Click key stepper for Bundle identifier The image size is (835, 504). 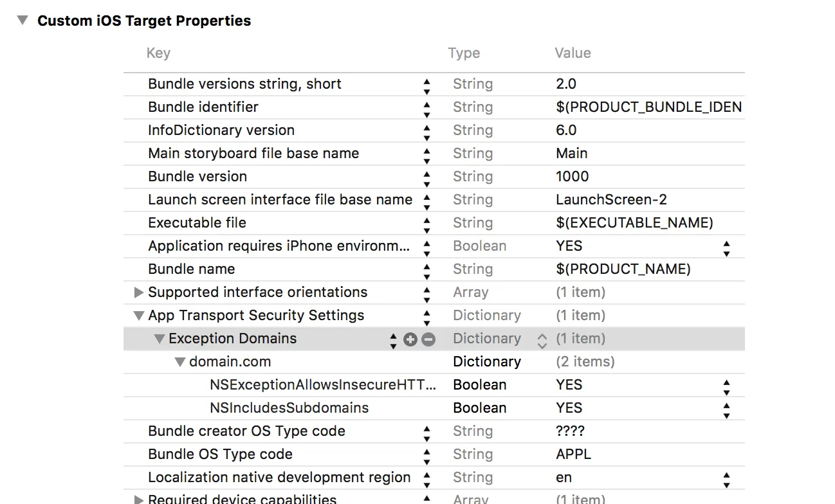tap(427, 108)
